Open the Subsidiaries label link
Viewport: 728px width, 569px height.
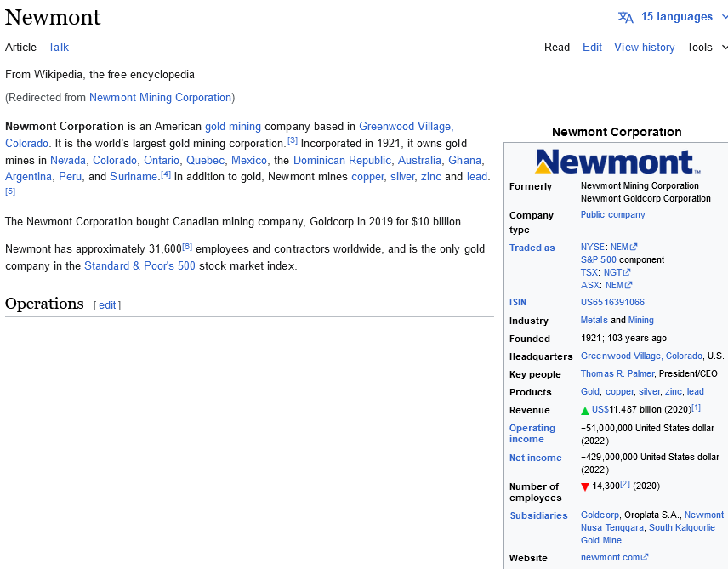pyautogui.click(x=538, y=515)
